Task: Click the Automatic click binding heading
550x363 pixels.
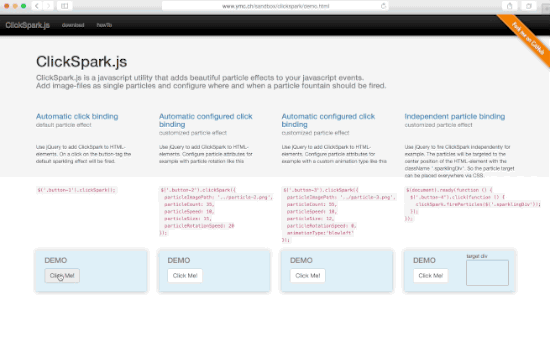Action: (77, 116)
